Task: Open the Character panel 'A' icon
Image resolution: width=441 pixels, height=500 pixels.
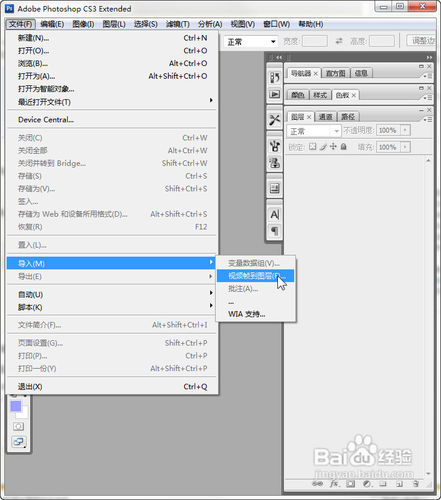Action: click(x=274, y=215)
